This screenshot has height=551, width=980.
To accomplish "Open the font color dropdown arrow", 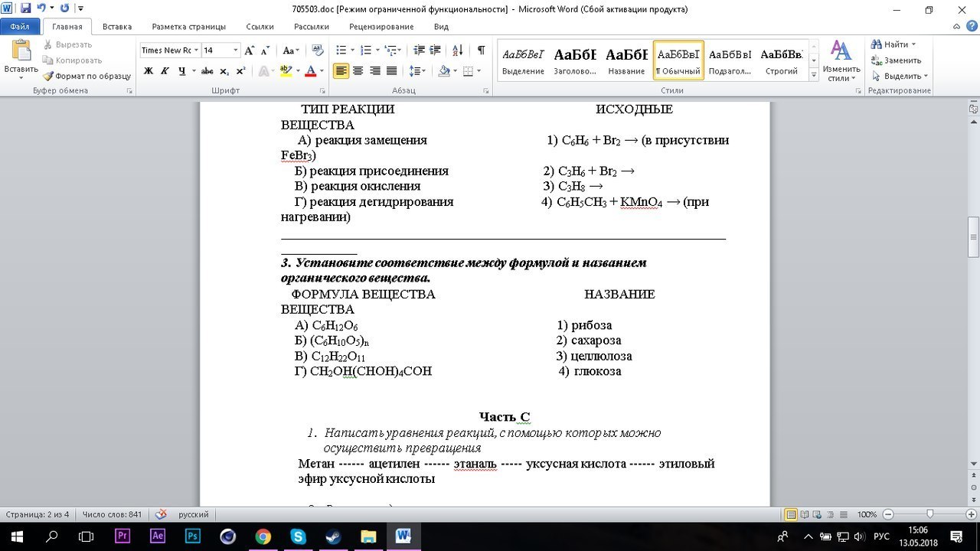I will tap(322, 71).
